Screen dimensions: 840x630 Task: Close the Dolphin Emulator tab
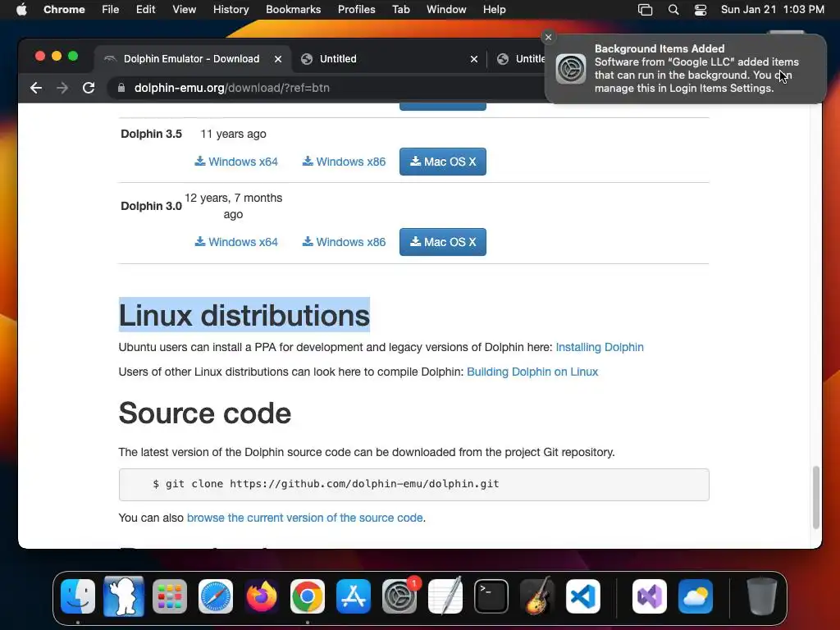278,59
